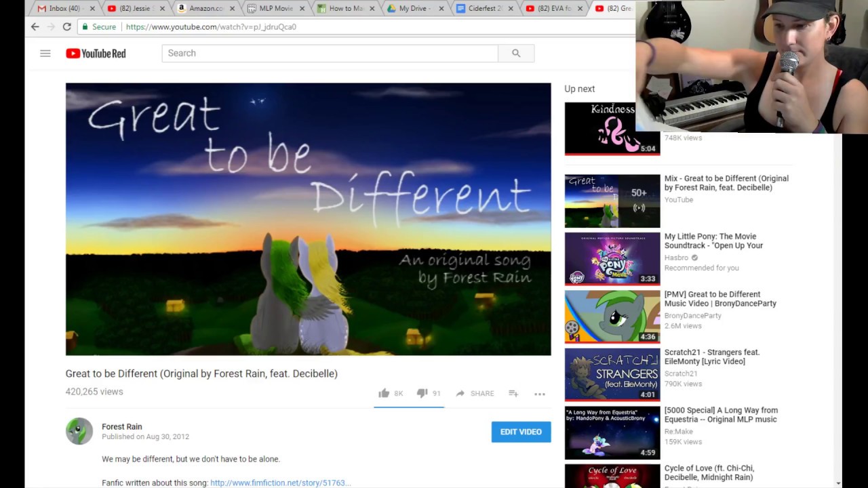The image size is (868, 488).
Task: Open the BronyDanceParty channel name
Action: [x=693, y=316]
